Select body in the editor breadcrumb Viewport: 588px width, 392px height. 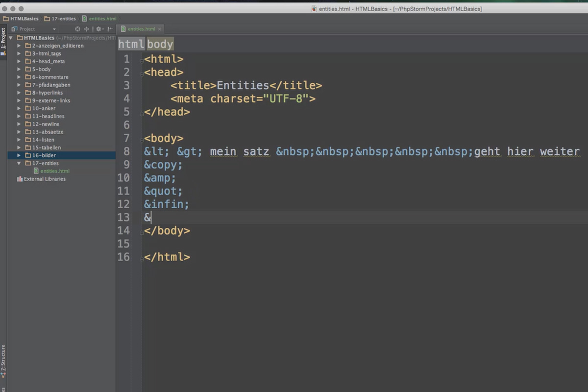(160, 44)
